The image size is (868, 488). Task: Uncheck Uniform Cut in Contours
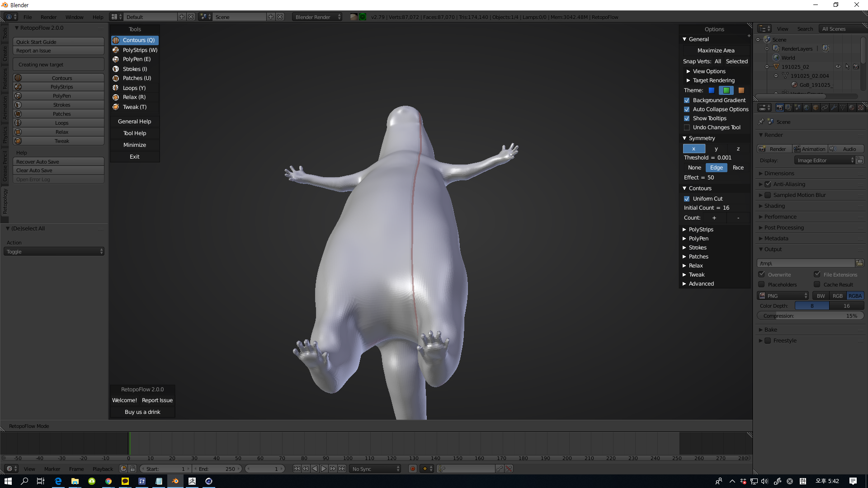click(687, 199)
